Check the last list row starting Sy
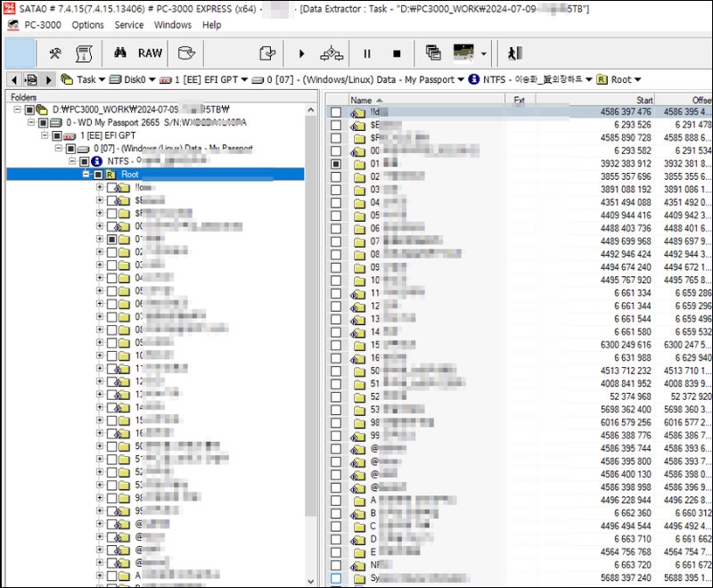The image size is (713, 588). click(x=336, y=578)
